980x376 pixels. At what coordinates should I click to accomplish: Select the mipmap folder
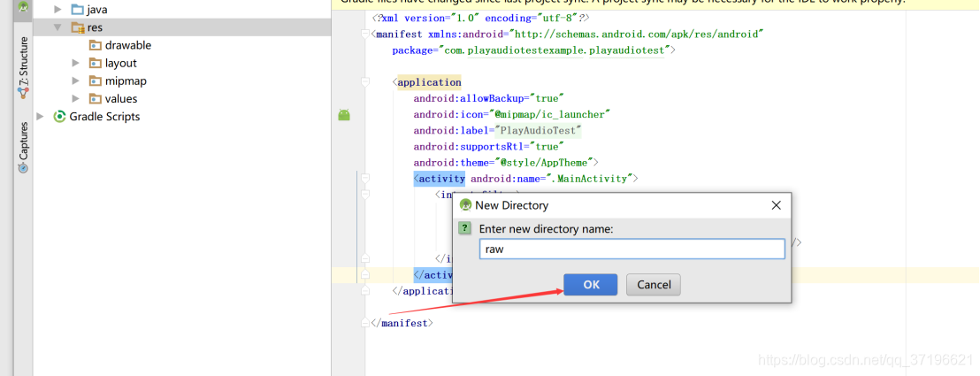[126, 81]
